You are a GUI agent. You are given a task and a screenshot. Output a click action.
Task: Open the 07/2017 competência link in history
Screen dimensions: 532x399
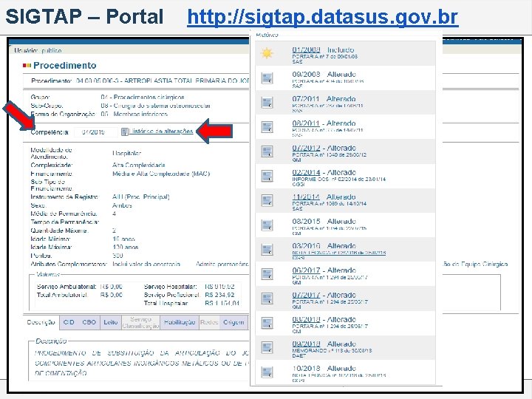pyautogui.click(x=306, y=295)
